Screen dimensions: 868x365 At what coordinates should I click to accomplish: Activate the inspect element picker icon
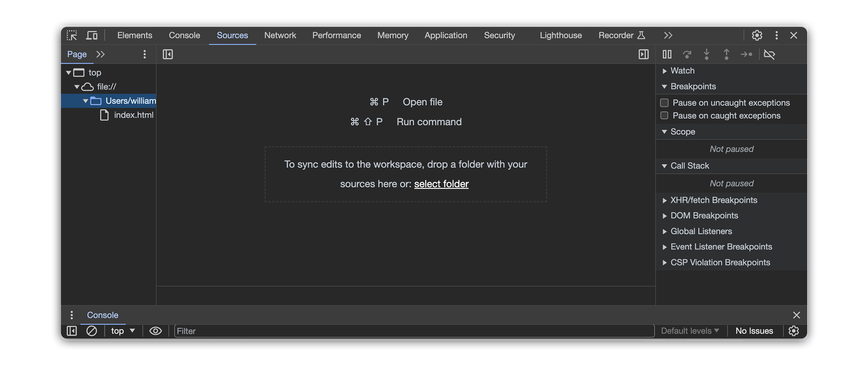(72, 35)
